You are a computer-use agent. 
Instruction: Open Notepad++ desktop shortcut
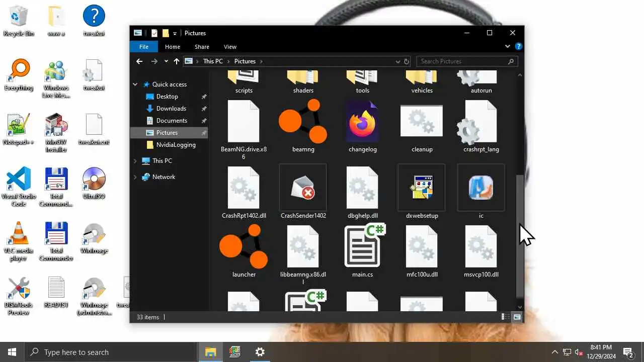(19, 128)
